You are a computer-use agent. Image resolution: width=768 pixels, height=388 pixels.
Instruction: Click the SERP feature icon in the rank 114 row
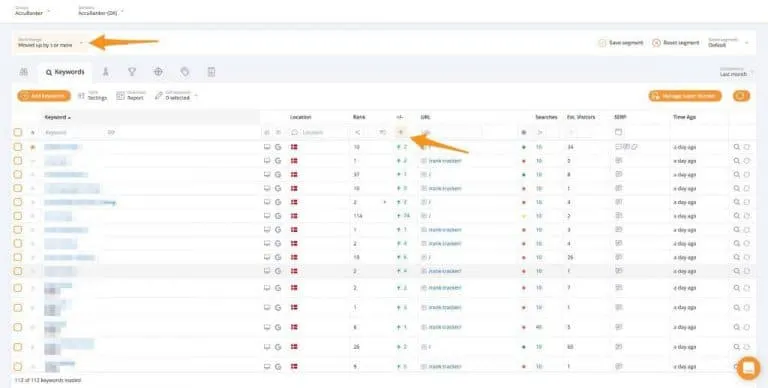(619, 216)
